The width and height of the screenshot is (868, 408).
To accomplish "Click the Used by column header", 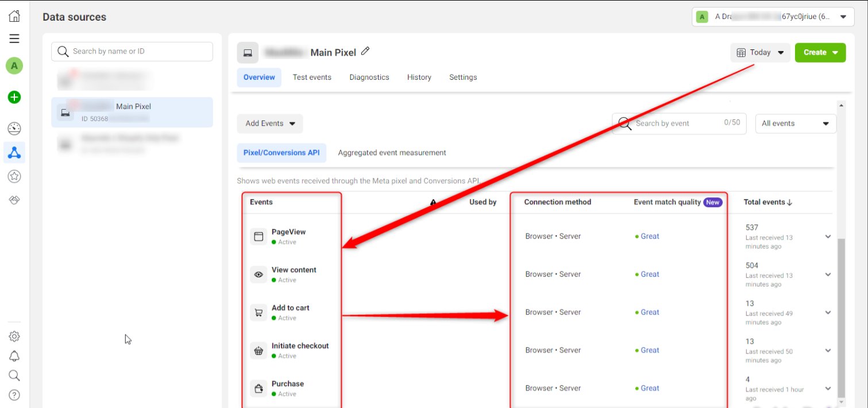I will tap(483, 202).
